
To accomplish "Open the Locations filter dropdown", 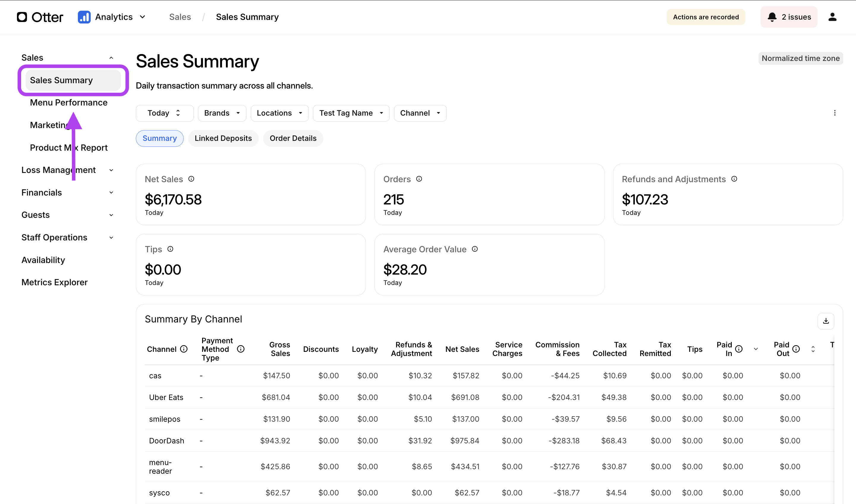I will click(x=279, y=113).
